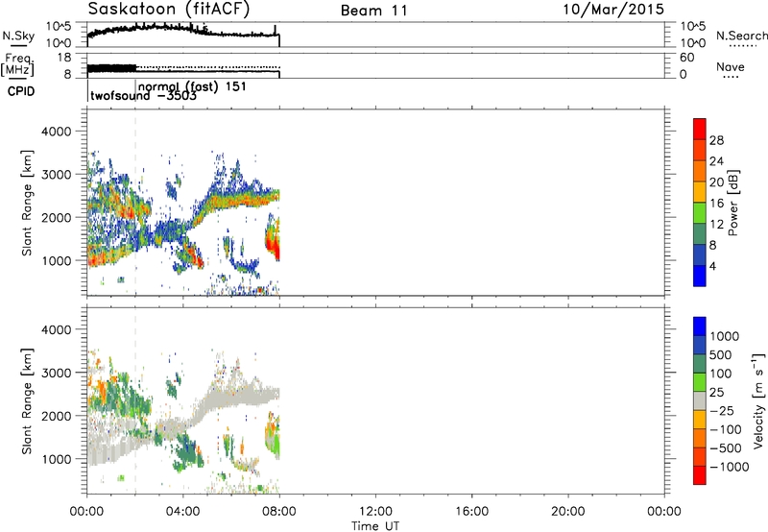Select the 'Freq. [MHz]' axis label
768x532 pixels.
tap(18, 65)
